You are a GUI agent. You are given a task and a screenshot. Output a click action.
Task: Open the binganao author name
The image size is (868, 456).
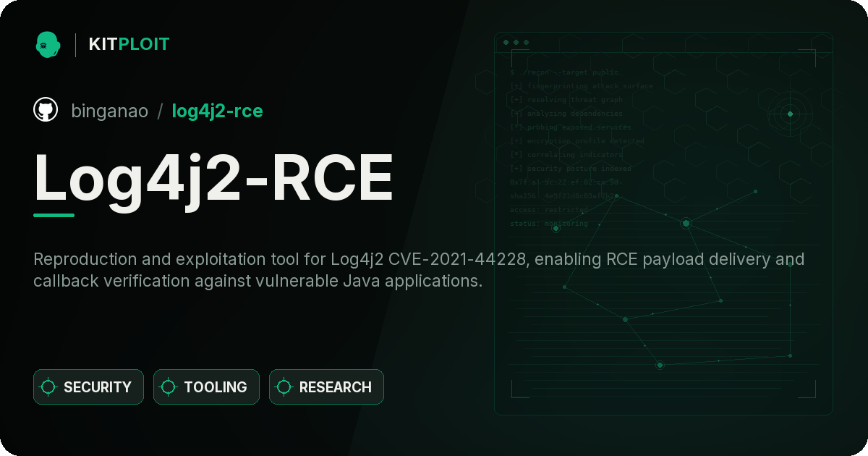[109, 111]
